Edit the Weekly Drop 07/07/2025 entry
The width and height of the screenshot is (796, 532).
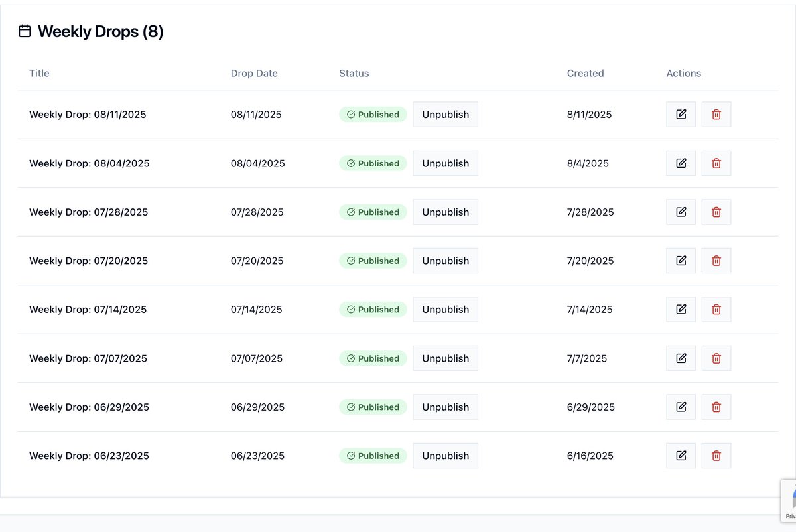[681, 358]
